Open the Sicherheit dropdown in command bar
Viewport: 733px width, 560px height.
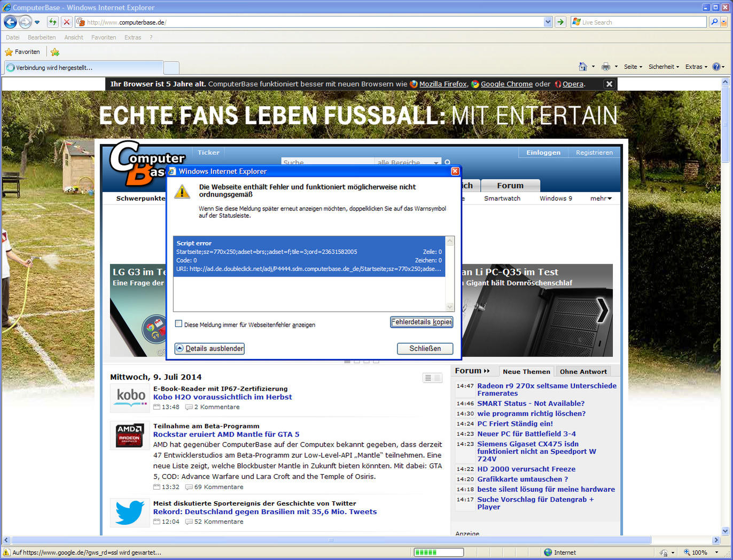coord(664,67)
